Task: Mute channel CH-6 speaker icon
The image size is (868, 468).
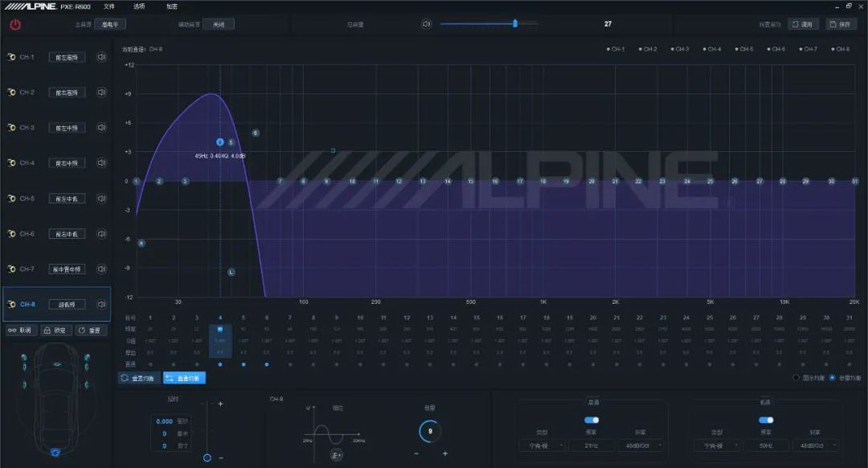Action: 101,234
